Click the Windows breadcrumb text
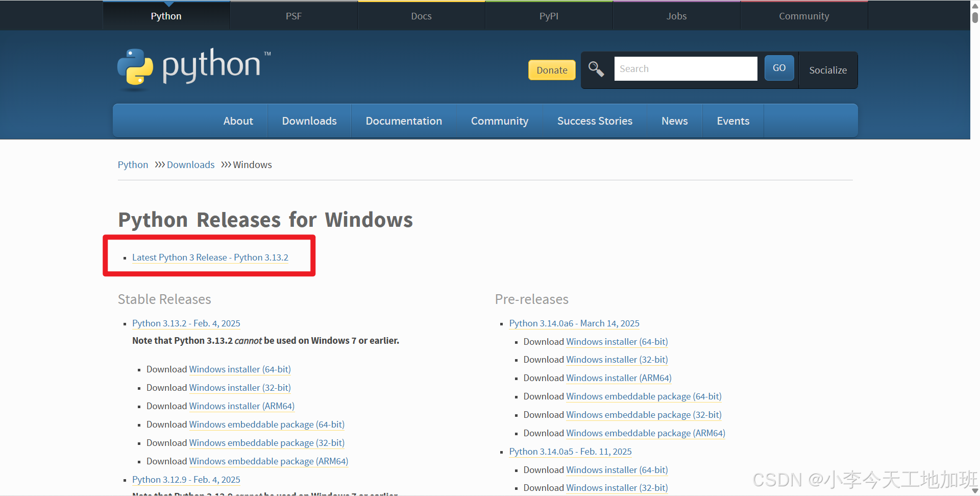 (253, 164)
